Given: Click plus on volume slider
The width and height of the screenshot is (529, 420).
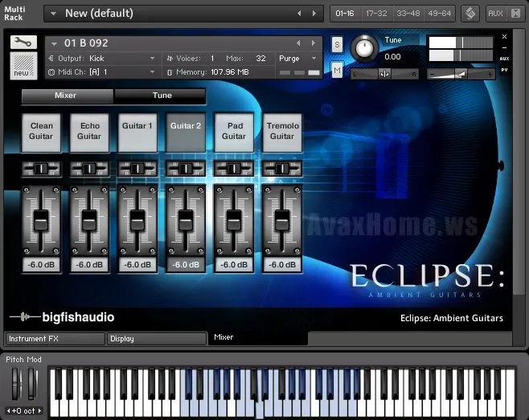Looking at the screenshot, I should tap(490, 74).
